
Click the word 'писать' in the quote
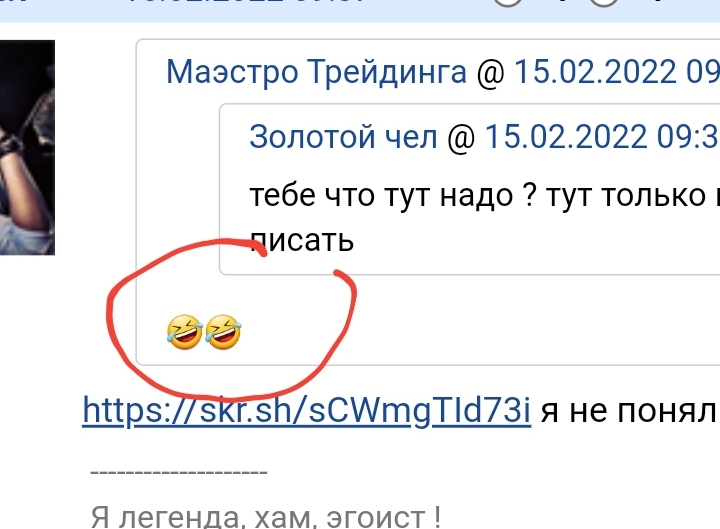(302, 240)
